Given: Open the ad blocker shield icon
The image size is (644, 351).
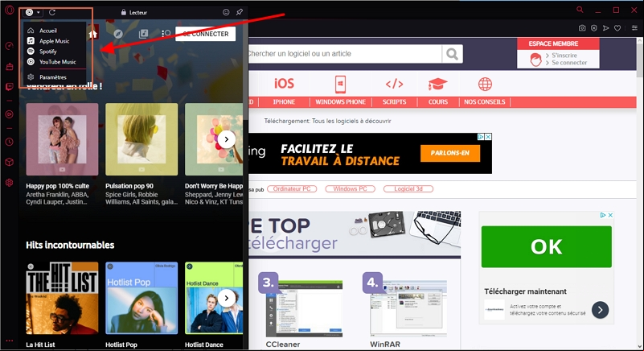Looking at the screenshot, I should tap(594, 28).
